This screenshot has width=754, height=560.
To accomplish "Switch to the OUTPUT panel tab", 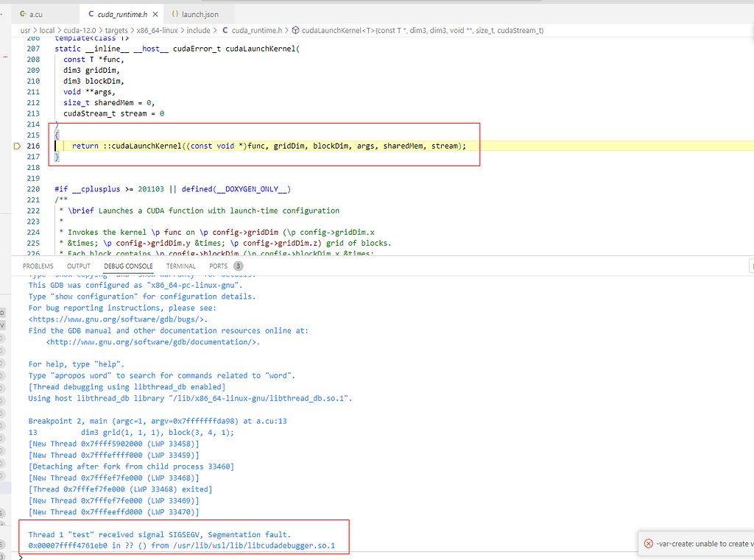I will [x=79, y=266].
